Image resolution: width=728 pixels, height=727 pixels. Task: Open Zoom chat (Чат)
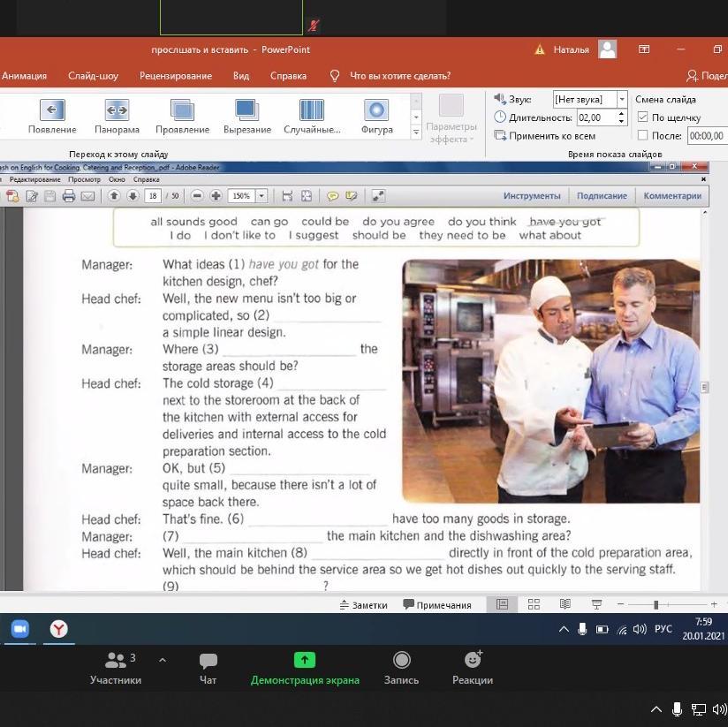point(209,668)
